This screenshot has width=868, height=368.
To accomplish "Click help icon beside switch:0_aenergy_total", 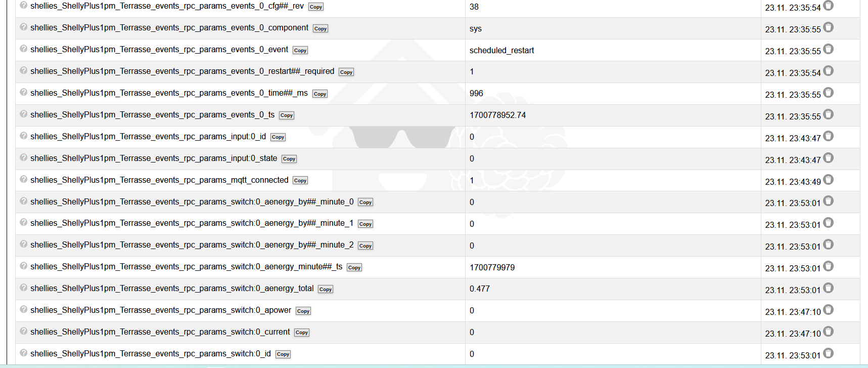I will 24,288.
